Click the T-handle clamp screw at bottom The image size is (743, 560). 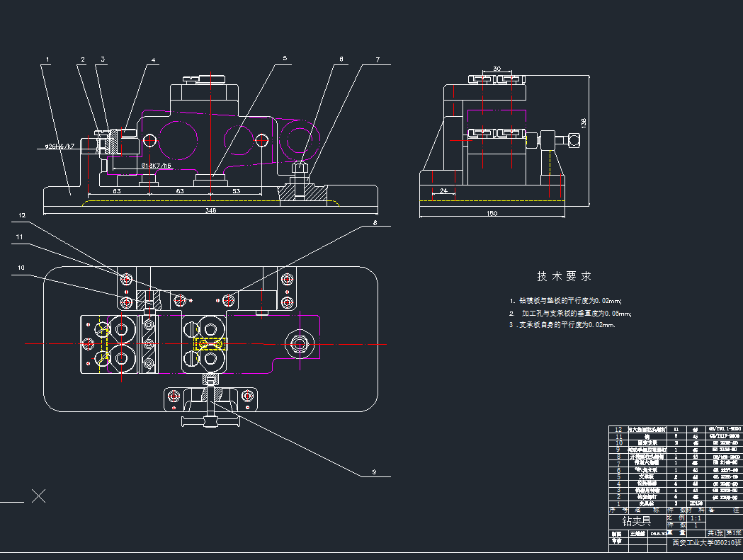210,416
